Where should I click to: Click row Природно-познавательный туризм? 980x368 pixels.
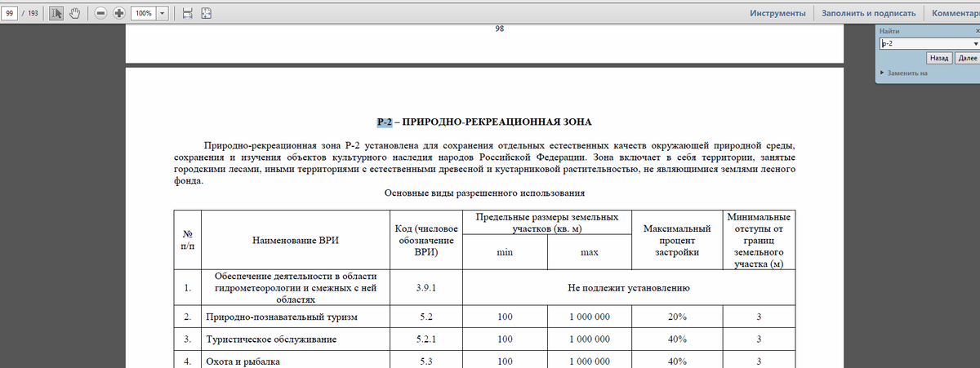282,316
